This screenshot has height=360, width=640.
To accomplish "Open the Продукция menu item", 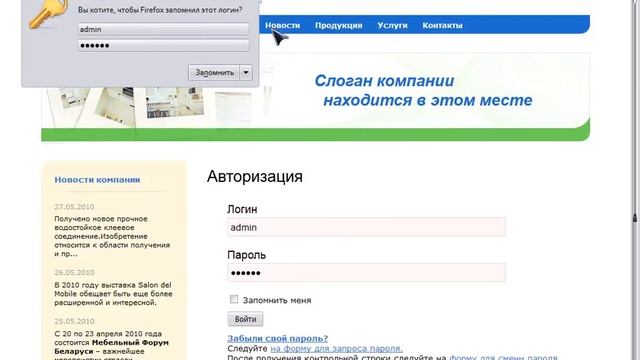I will (339, 25).
